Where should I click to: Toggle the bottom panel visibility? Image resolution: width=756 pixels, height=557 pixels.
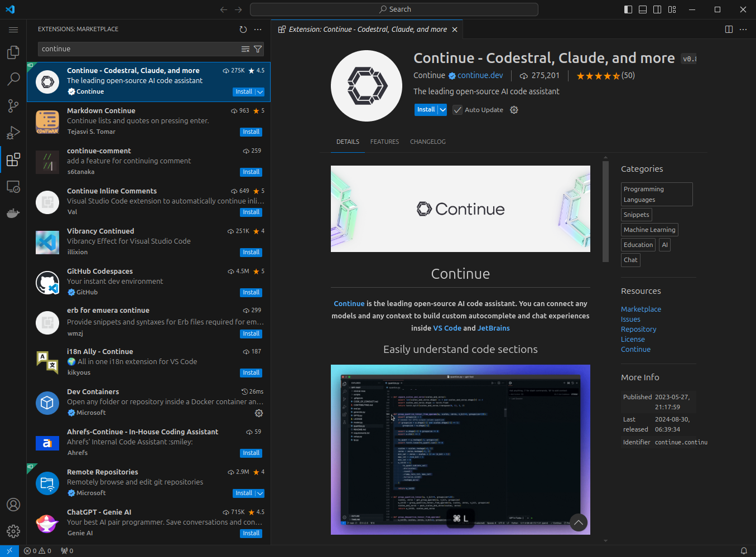coord(643,9)
